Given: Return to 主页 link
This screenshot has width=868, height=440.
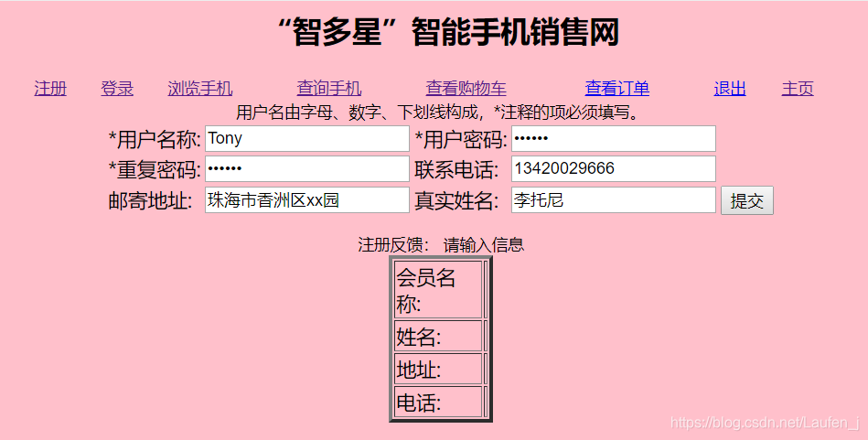Looking at the screenshot, I should [x=798, y=89].
